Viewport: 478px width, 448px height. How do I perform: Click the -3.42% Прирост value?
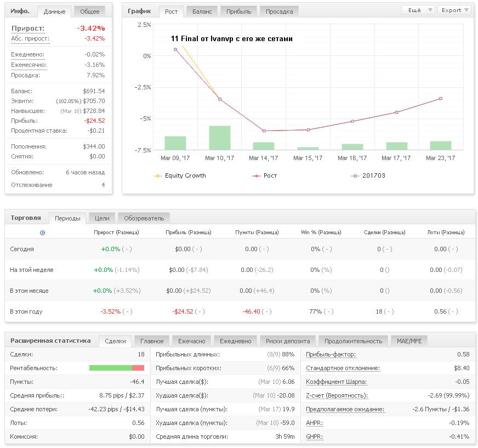[91, 29]
